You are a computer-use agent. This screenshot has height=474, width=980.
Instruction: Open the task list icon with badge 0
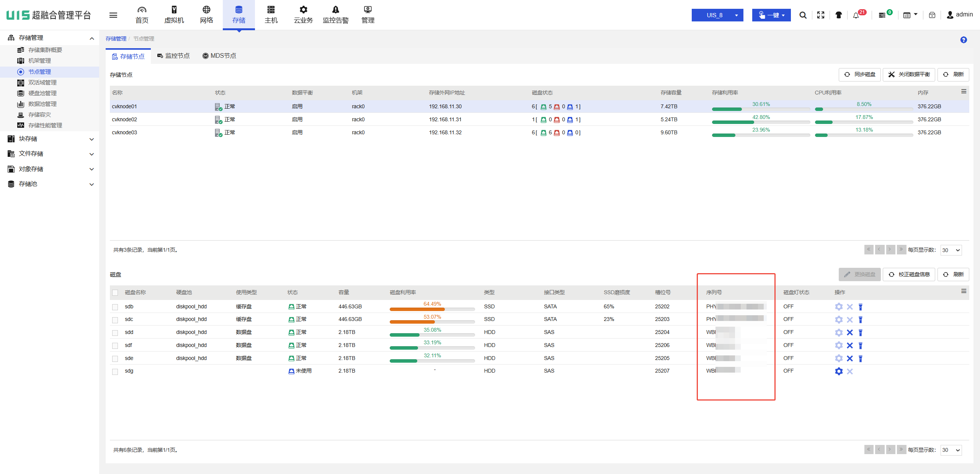tap(882, 15)
